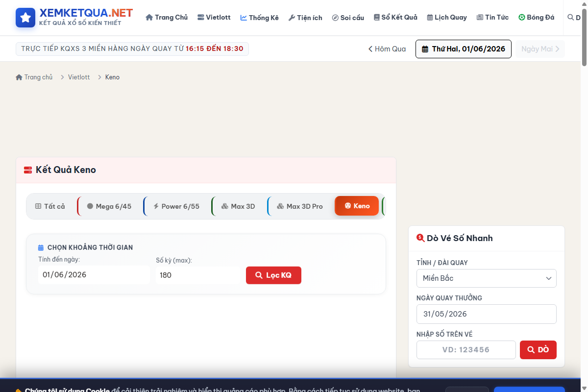Click the XEMKETQUA.NET star logo icon
Image resolution: width=588 pixels, height=392 pixels.
click(25, 18)
